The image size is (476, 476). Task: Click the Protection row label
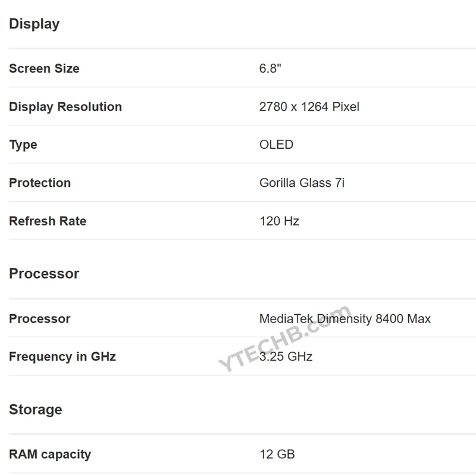click(40, 183)
